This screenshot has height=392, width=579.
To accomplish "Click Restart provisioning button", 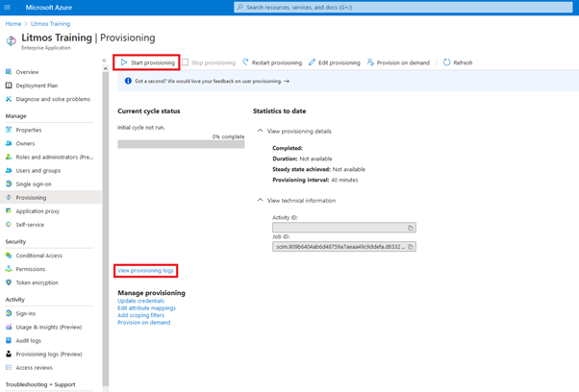I will pyautogui.click(x=272, y=62).
